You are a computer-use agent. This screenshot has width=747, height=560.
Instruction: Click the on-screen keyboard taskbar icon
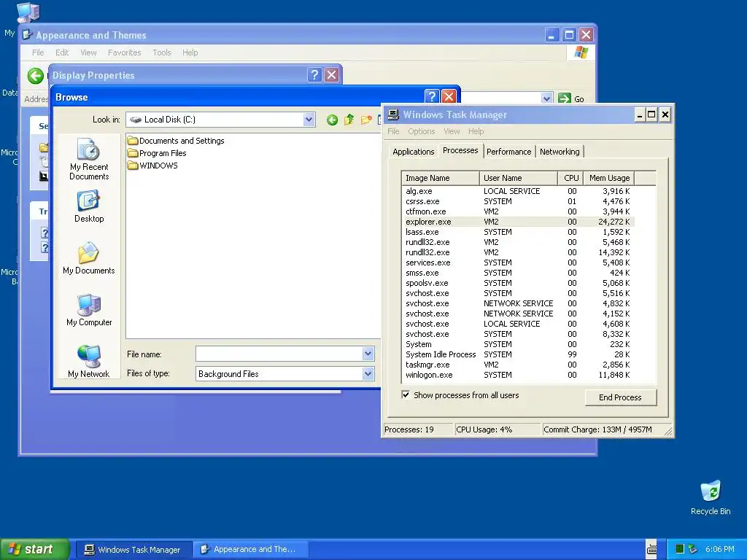pyautogui.click(x=651, y=549)
